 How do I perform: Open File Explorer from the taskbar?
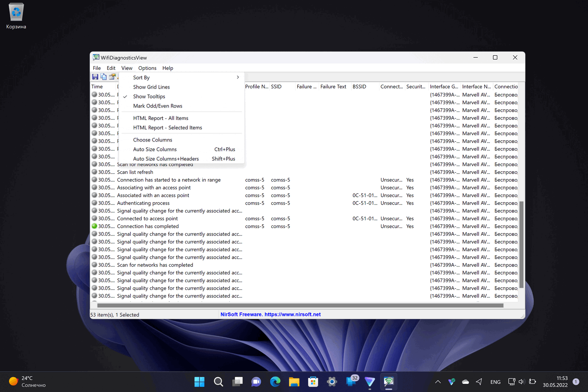click(294, 381)
